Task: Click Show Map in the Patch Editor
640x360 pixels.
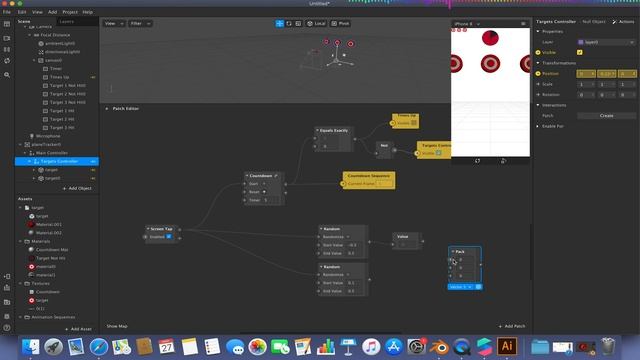Action: [117, 326]
